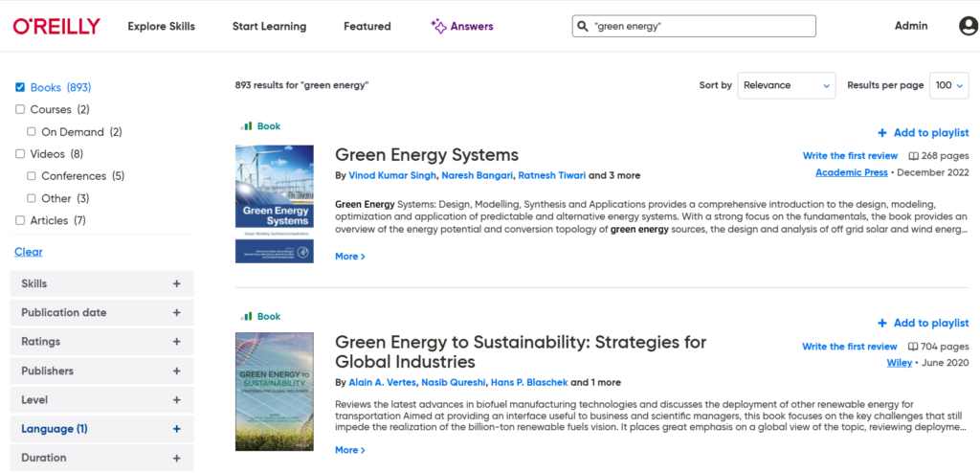Click plus icon to add Green Energy Systems to playlist
The height and width of the screenshot is (473, 980).
[882, 133]
